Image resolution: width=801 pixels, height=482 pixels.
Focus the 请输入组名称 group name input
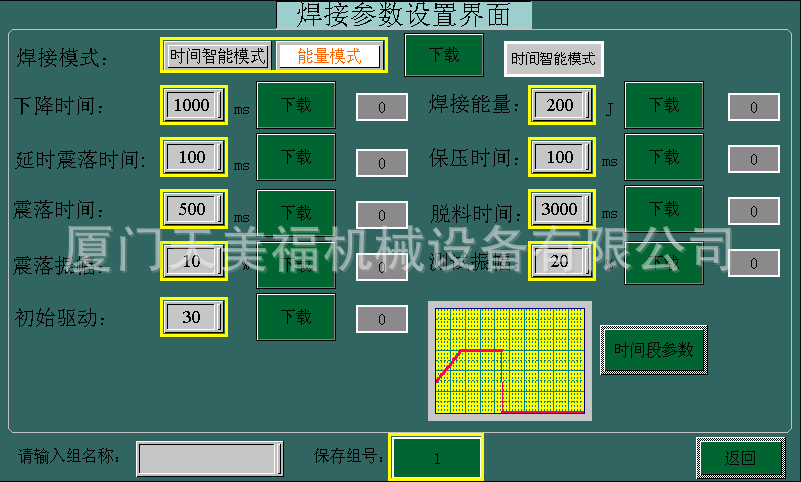pos(209,458)
